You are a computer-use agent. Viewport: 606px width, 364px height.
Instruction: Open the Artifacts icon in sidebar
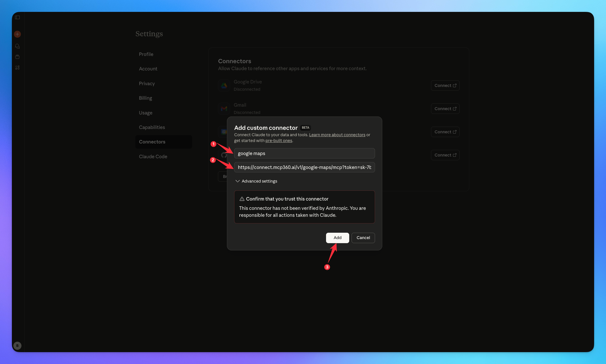tap(17, 68)
